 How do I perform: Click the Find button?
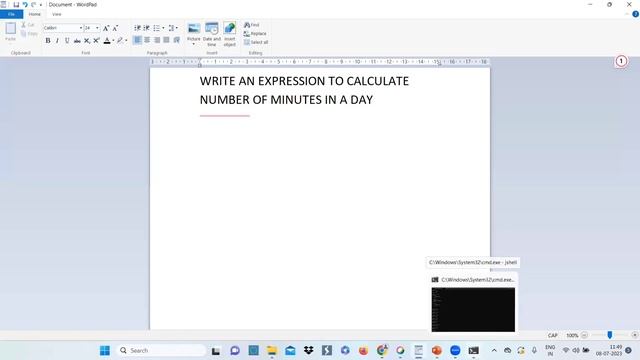pos(252,25)
